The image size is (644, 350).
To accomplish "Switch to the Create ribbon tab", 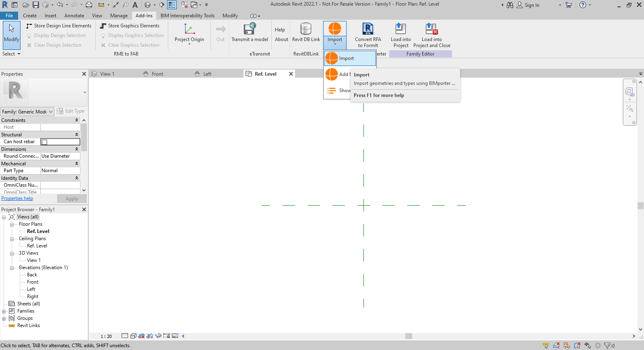I will tap(30, 16).
